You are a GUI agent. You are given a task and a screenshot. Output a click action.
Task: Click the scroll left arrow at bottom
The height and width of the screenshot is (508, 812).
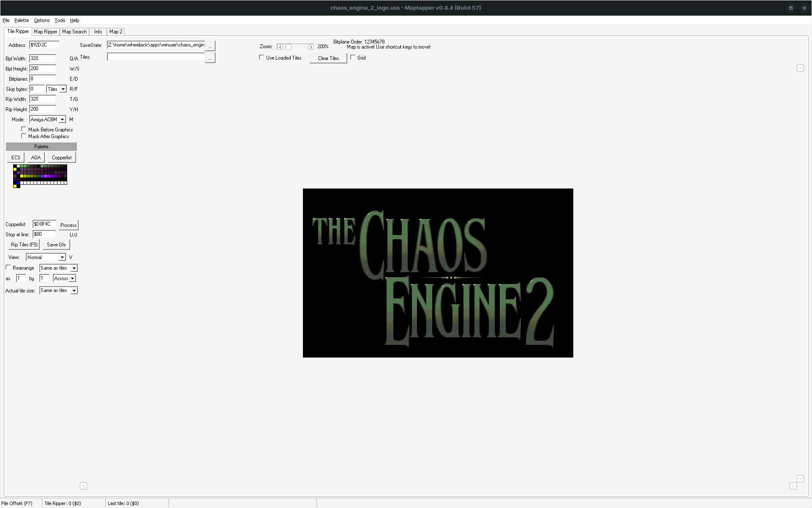84,486
